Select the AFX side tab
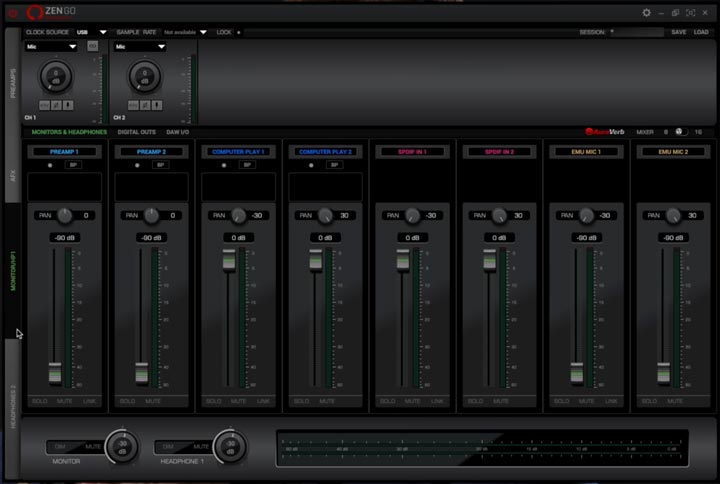This screenshot has width=720, height=484. pos(13,175)
